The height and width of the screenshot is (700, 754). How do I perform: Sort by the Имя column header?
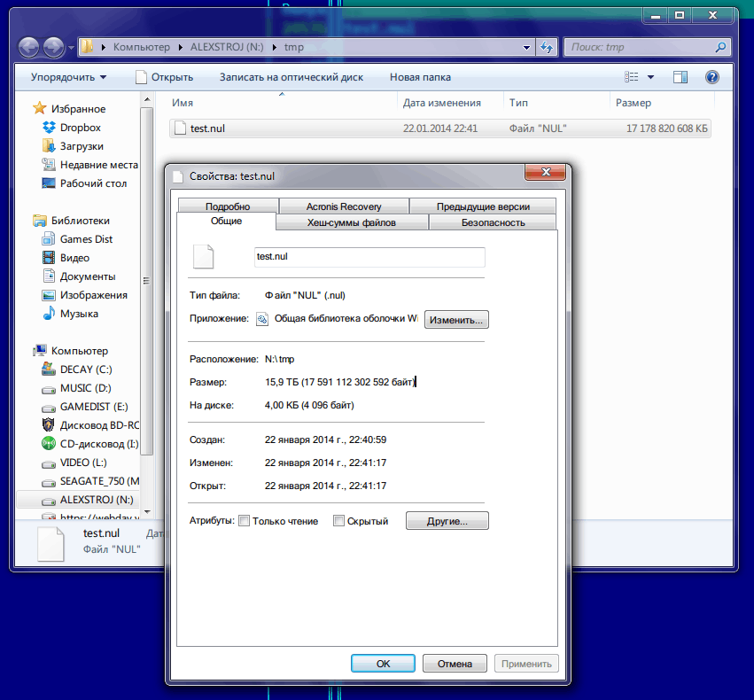[282, 103]
